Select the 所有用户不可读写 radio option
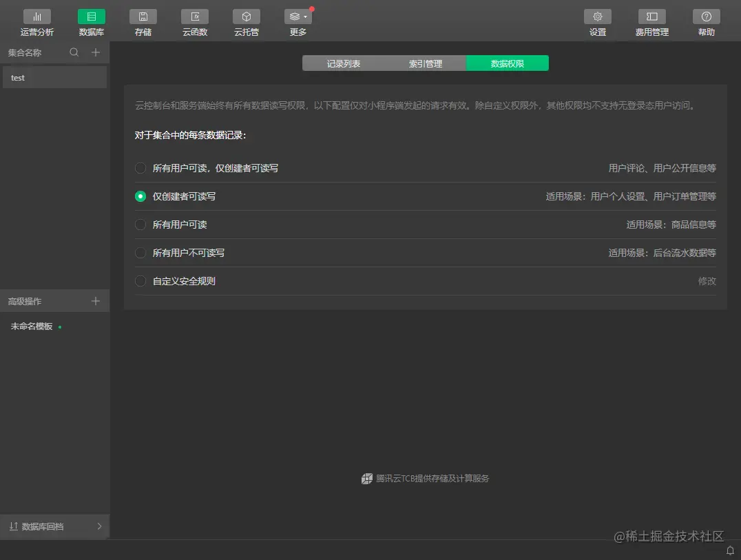The image size is (741, 560). tap(140, 253)
